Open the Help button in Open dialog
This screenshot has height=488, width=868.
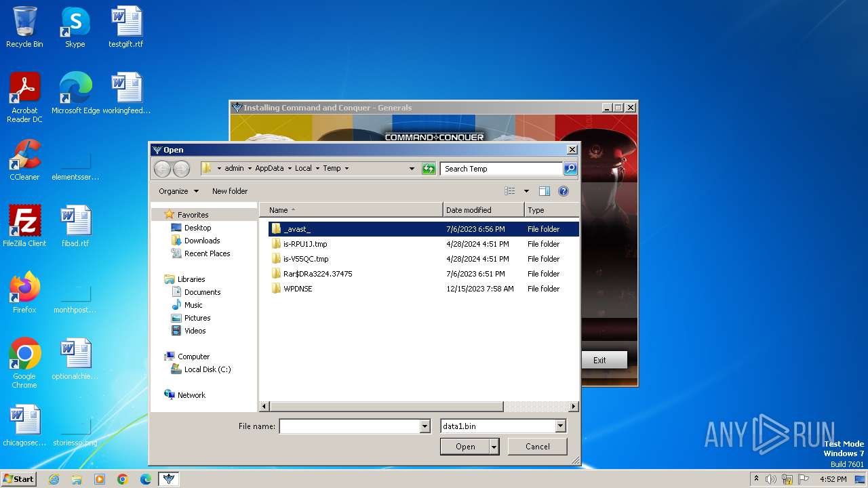pos(563,191)
